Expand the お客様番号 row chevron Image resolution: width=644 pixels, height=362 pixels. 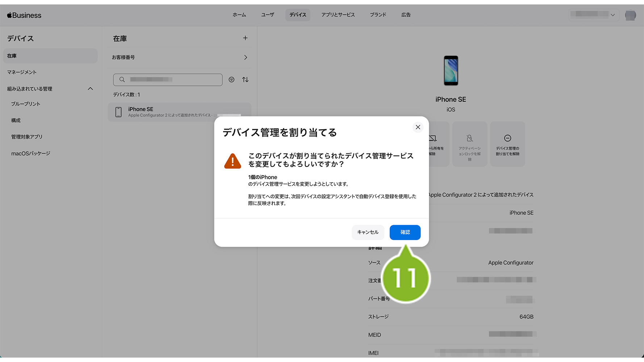point(245,58)
